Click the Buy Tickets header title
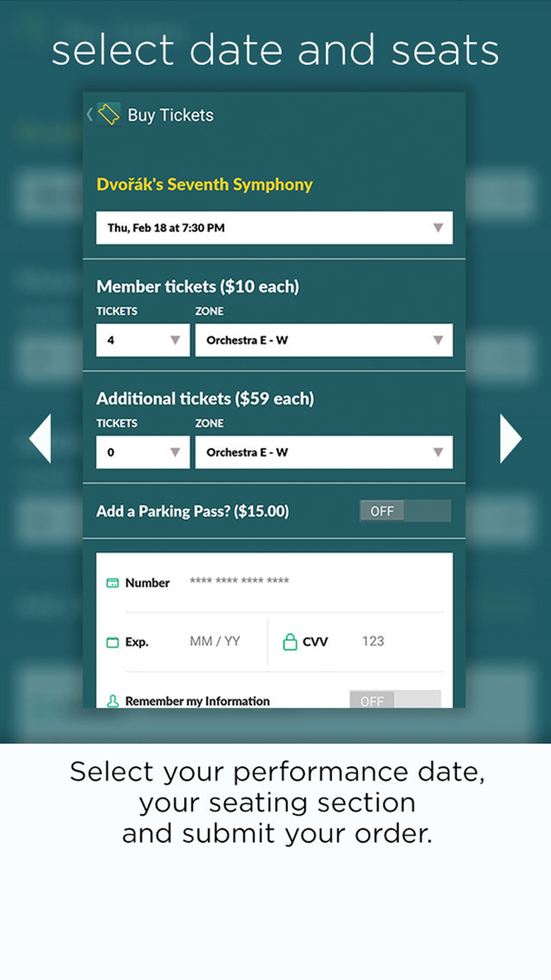This screenshot has width=551, height=980. tap(170, 115)
